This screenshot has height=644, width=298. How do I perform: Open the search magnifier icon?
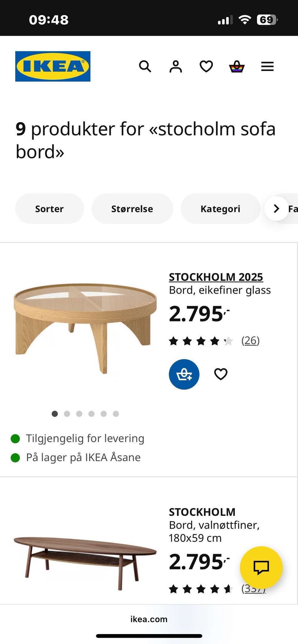pyautogui.click(x=145, y=66)
